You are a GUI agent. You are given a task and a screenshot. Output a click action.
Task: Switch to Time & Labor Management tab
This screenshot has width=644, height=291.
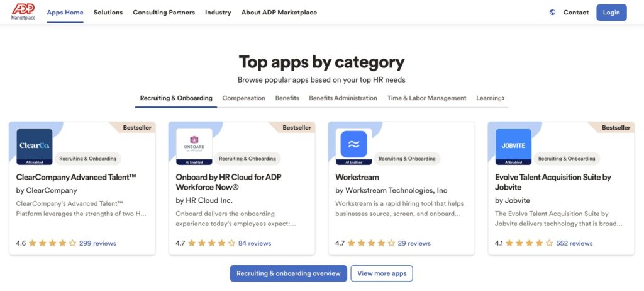pos(427,98)
